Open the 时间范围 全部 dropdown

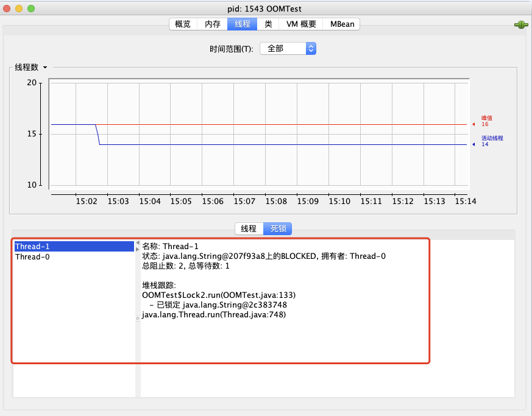(288, 49)
